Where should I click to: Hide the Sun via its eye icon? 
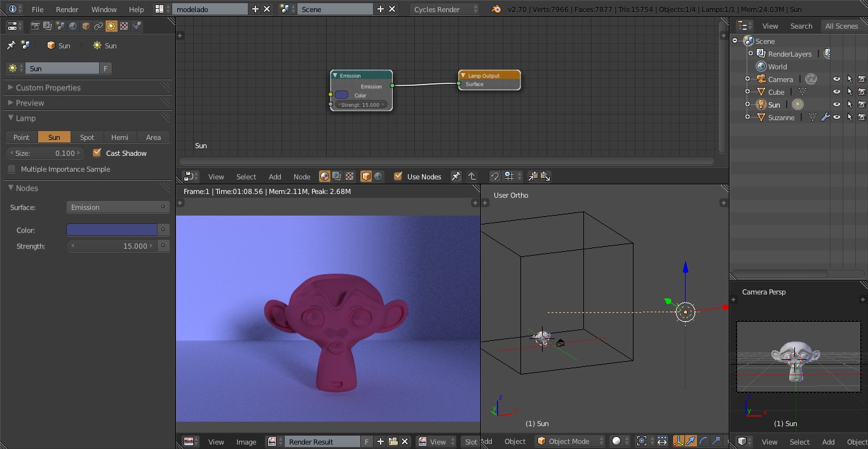click(837, 104)
